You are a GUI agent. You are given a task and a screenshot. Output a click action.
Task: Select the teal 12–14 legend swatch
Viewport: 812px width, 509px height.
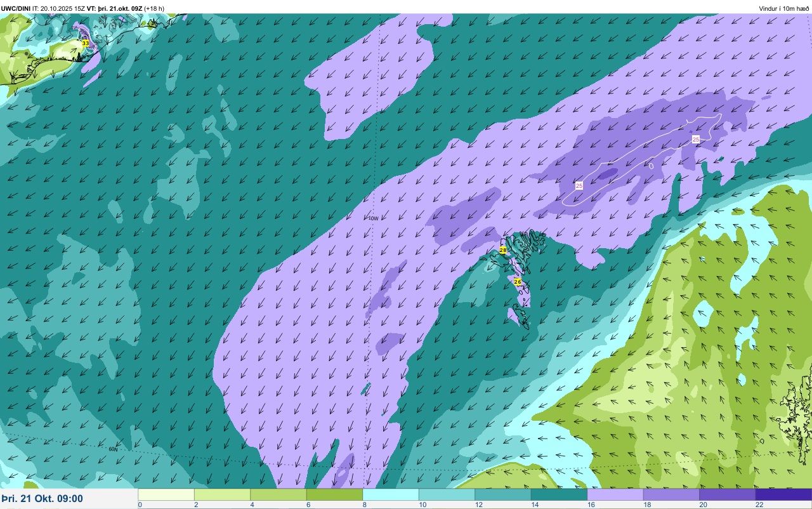click(503, 494)
